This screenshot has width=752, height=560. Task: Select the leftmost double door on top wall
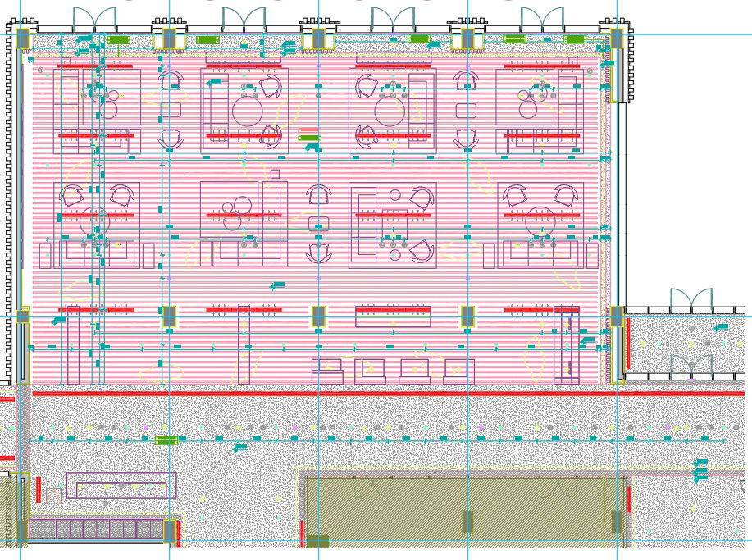[94, 20]
